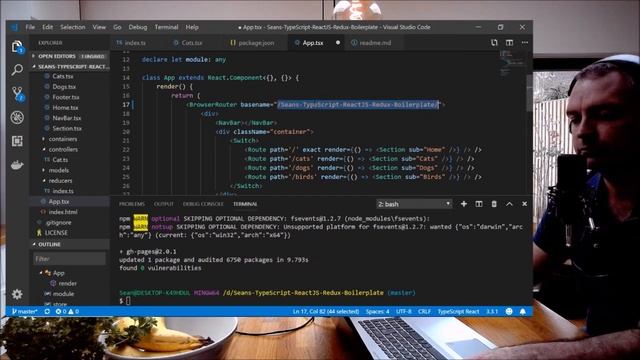Screen dimensions: 640x360
Task: Change the TypeScript React language mode
Action: coord(458,311)
